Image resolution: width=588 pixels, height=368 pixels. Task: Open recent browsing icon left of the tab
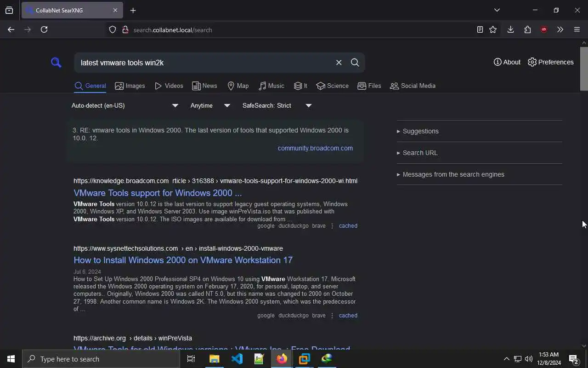[9, 10]
